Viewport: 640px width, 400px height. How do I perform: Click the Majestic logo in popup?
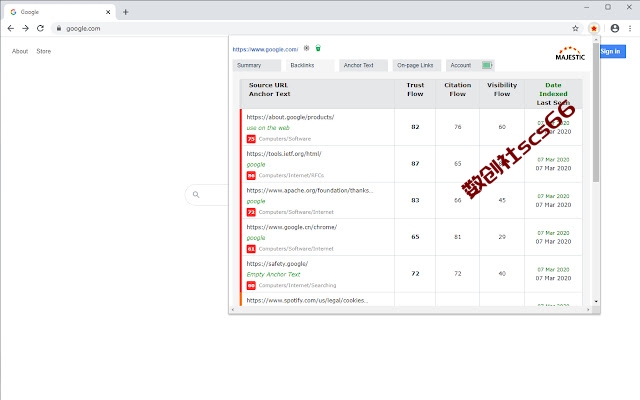570,53
